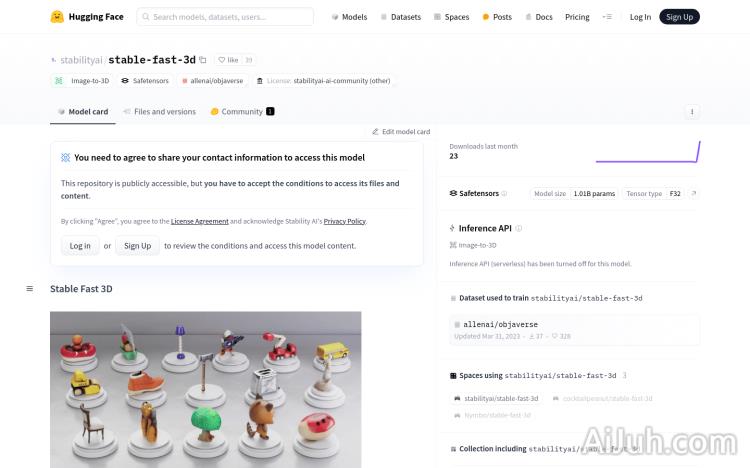
Task: Click the Safetensors info icon
Action: [504, 193]
